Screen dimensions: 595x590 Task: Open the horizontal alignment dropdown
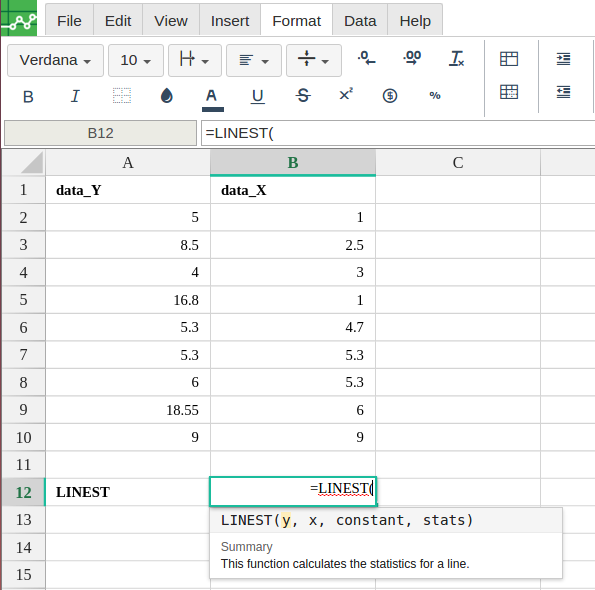(254, 61)
